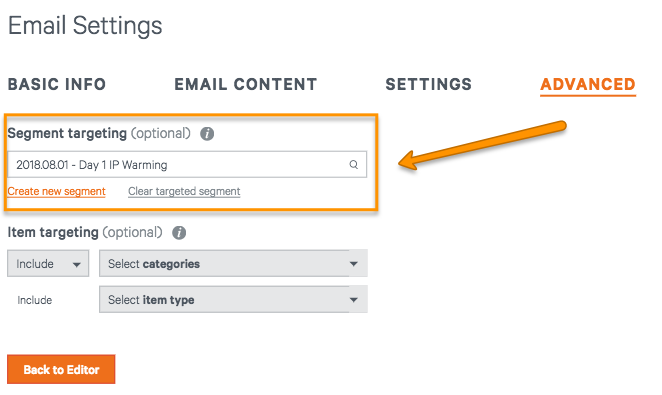This screenshot has width=662, height=395.
Task: Expand the Select item type dropdown arrow
Action: pos(354,300)
